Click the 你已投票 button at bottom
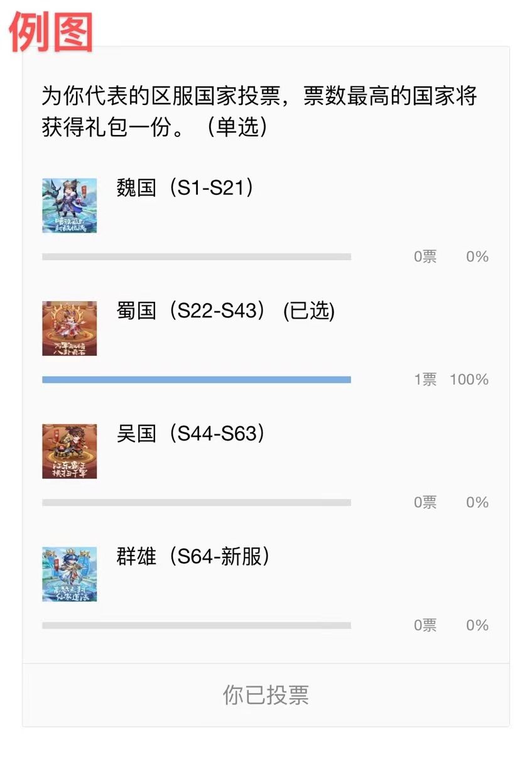Image resolution: width=532 pixels, height=758 pixels. tap(266, 695)
